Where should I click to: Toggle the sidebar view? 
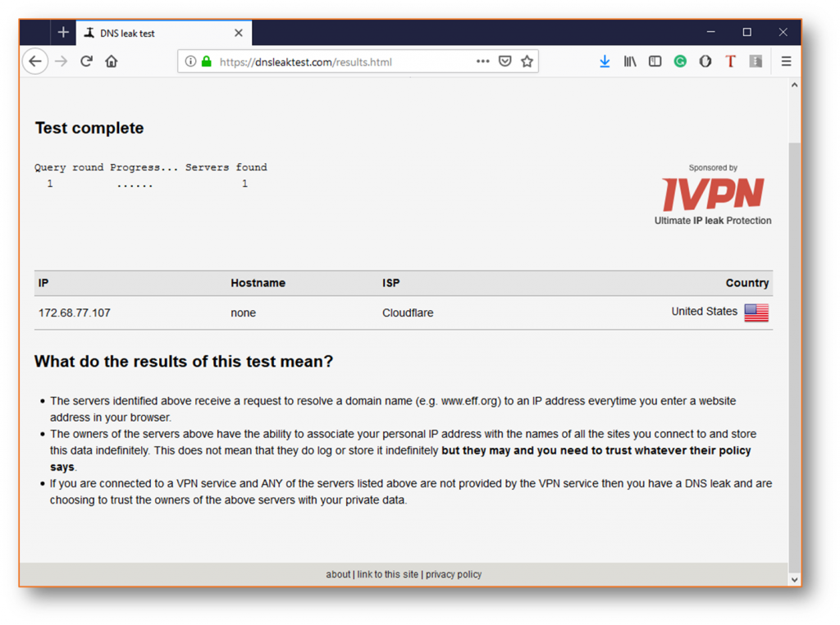[655, 62]
